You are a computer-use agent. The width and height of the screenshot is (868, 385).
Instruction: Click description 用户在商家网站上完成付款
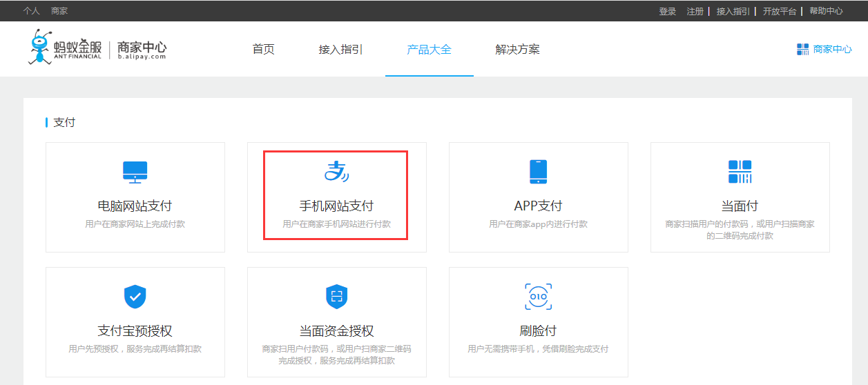click(135, 224)
